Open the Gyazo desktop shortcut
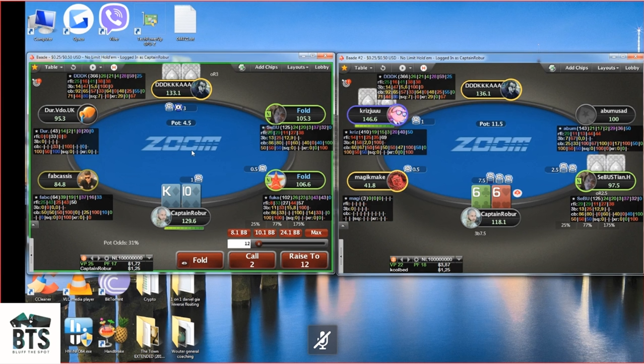Viewport: 644px width, 364px height. [x=78, y=19]
